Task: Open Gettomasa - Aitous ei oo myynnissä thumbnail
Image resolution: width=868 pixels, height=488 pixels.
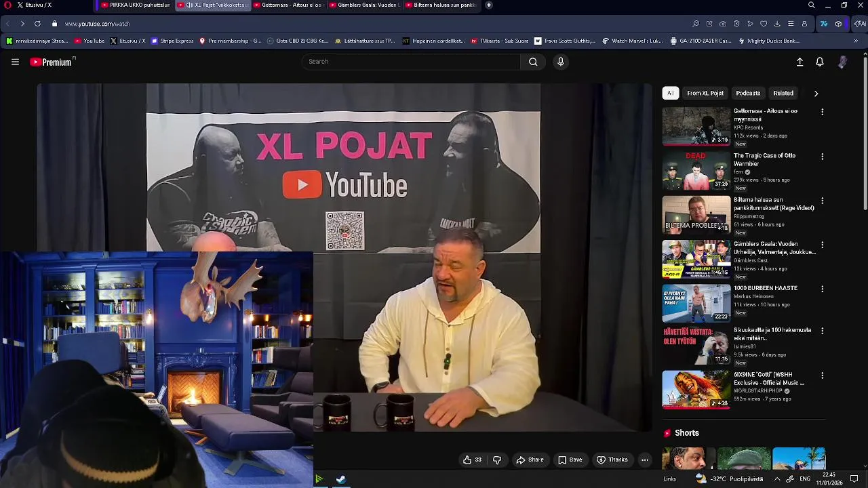Action: click(x=696, y=126)
